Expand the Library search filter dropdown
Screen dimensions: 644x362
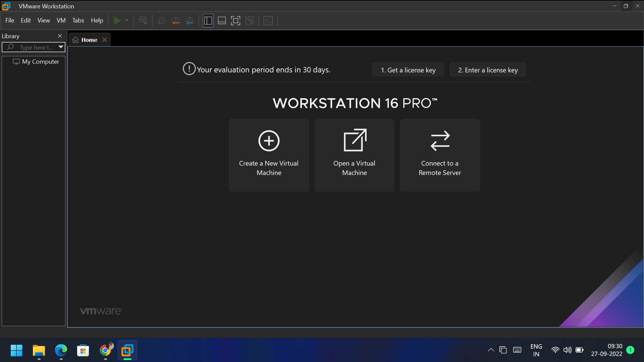coord(61,47)
